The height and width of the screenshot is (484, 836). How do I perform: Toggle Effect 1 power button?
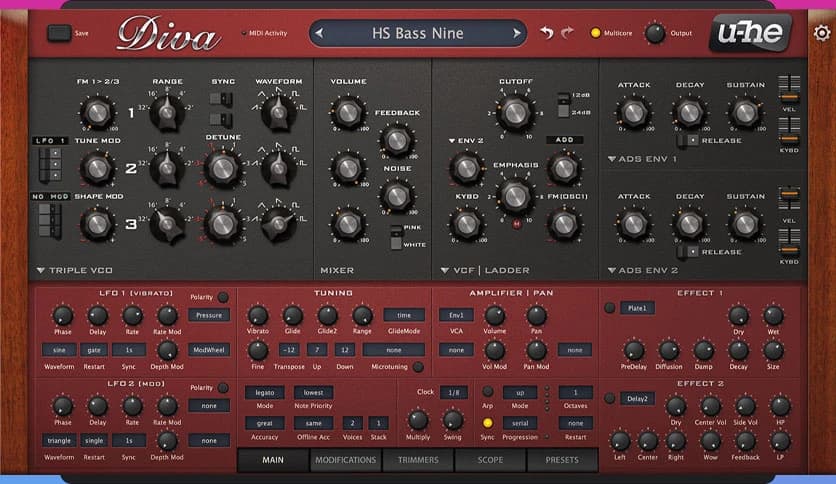click(609, 308)
